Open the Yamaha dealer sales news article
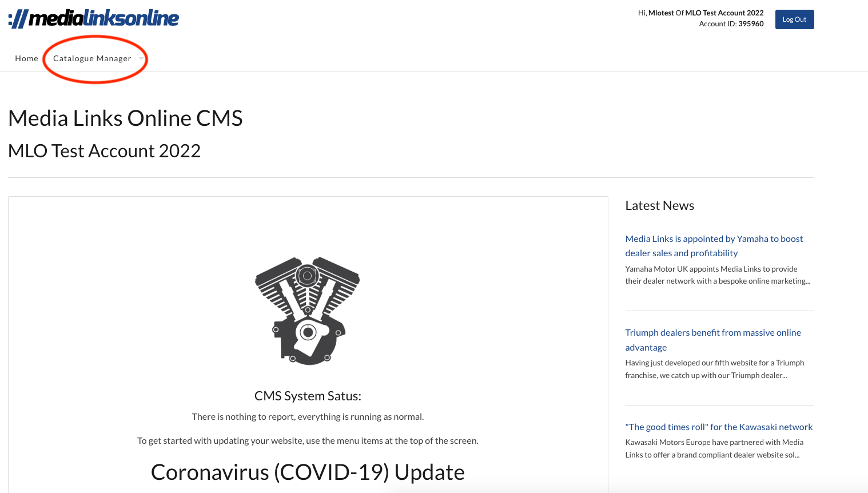 714,245
